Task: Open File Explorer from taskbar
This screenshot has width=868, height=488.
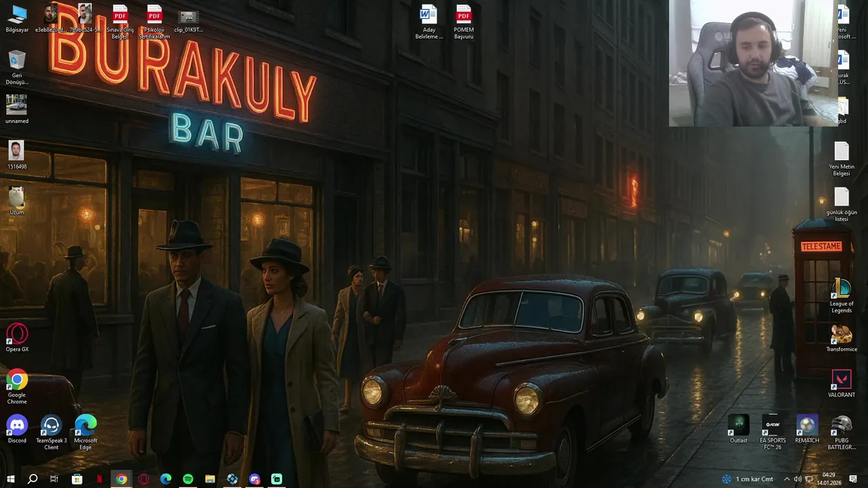Action: click(x=210, y=479)
